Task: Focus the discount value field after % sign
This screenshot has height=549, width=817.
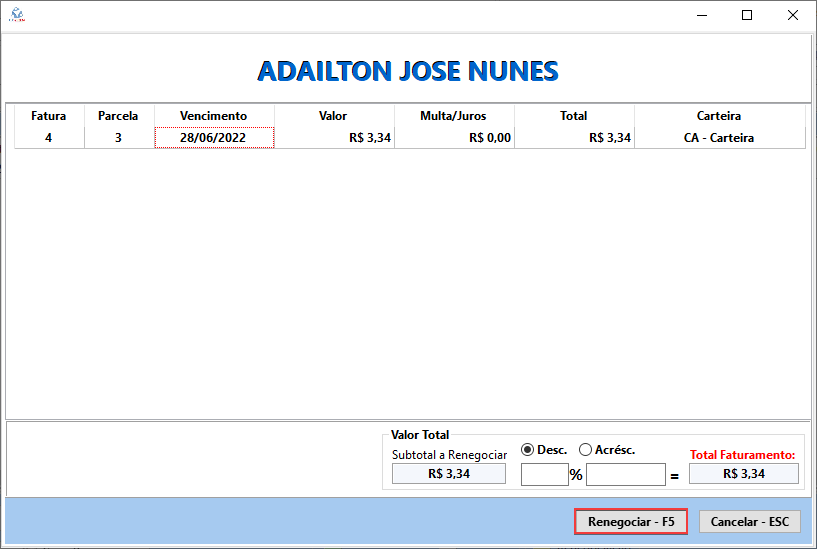Action: [626, 475]
